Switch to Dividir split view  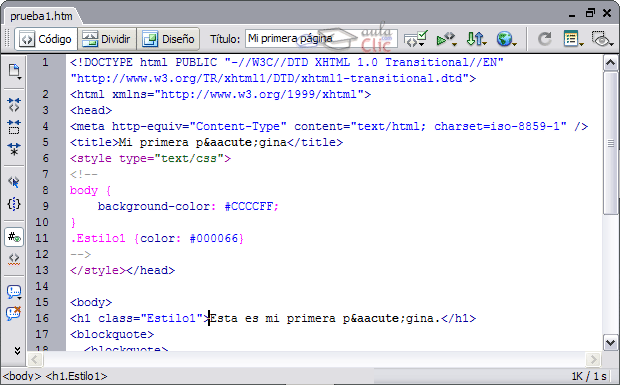click(106, 39)
